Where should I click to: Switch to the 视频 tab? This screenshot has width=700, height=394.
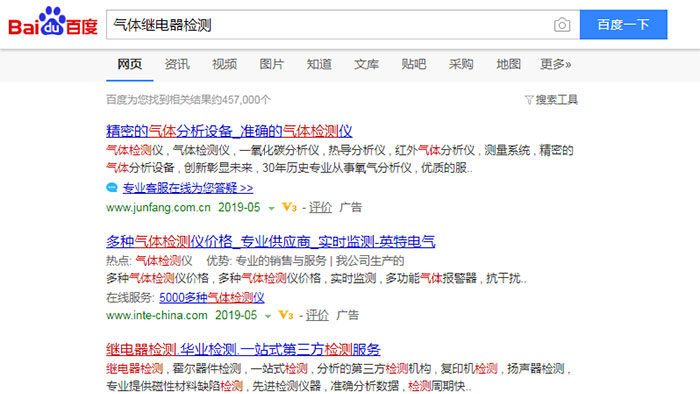tap(224, 64)
